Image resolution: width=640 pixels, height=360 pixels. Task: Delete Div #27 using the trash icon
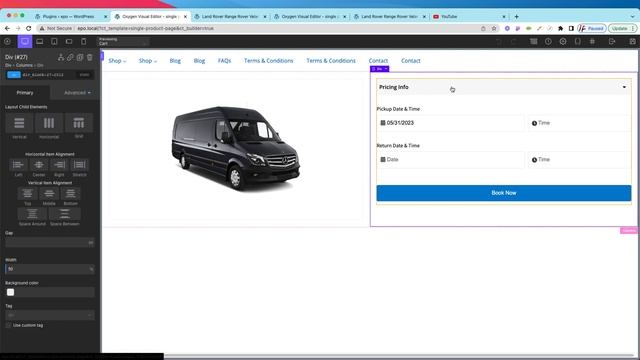pyautogui.click(x=90, y=57)
